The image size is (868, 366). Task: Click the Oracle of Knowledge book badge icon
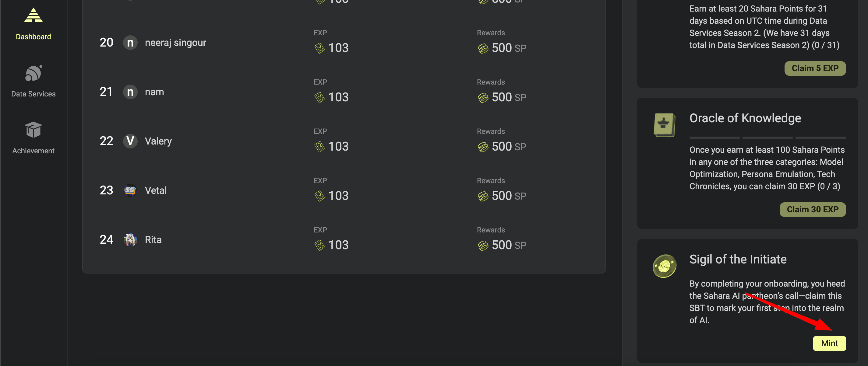664,125
